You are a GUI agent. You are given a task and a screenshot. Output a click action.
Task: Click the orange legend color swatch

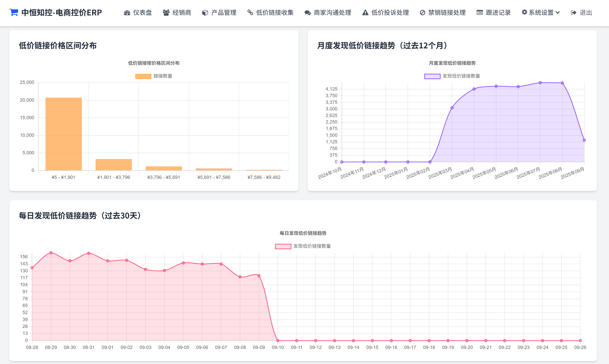coord(143,76)
